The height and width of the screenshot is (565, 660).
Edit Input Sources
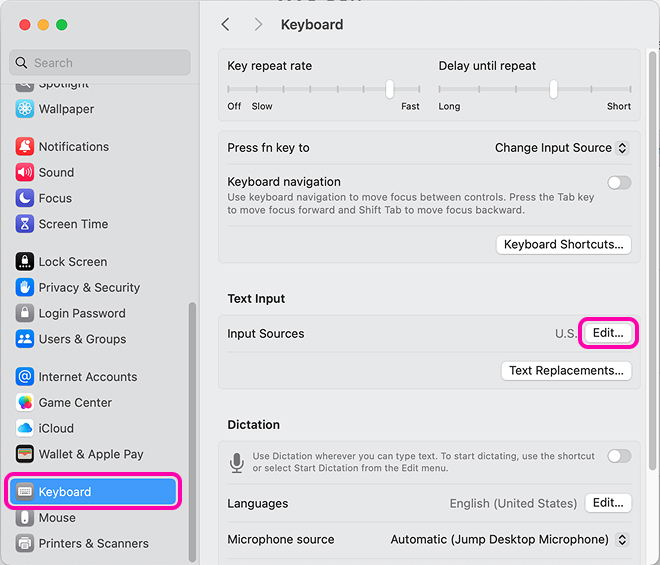click(608, 333)
